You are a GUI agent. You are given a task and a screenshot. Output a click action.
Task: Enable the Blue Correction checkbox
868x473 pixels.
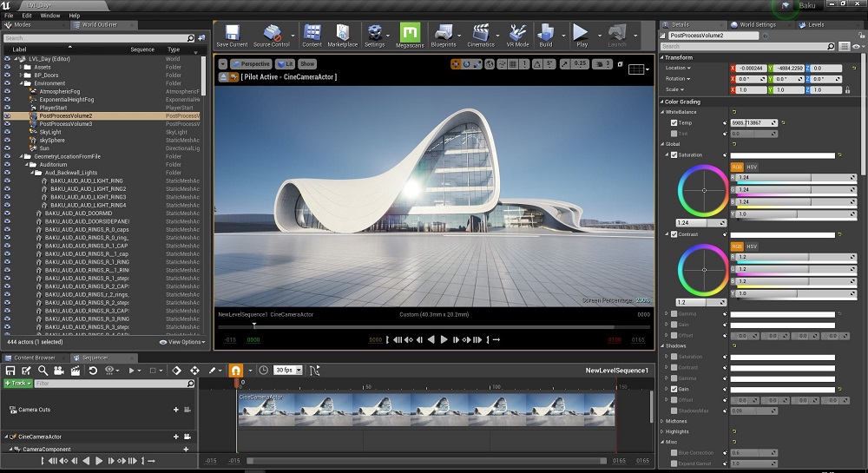[674, 452]
